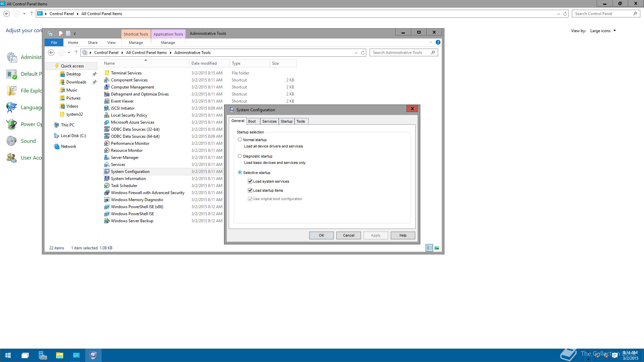
Task: Select This PC in navigation pane
Action: pos(68,125)
